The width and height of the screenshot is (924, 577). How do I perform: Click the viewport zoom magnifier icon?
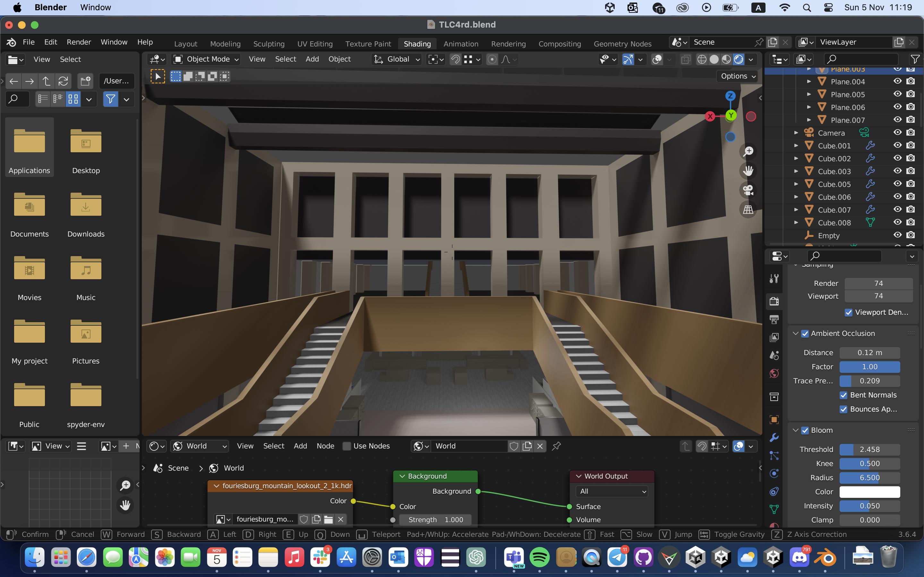coord(748,151)
